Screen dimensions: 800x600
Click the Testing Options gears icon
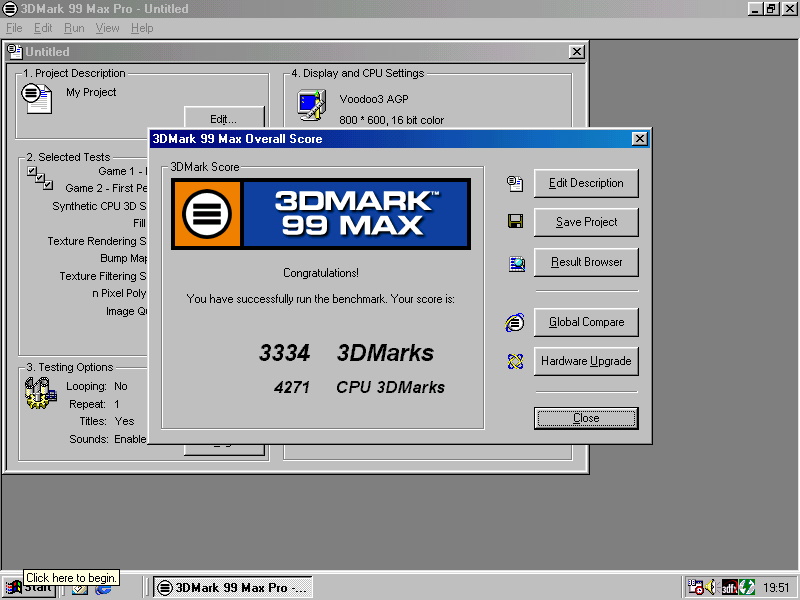(40, 393)
